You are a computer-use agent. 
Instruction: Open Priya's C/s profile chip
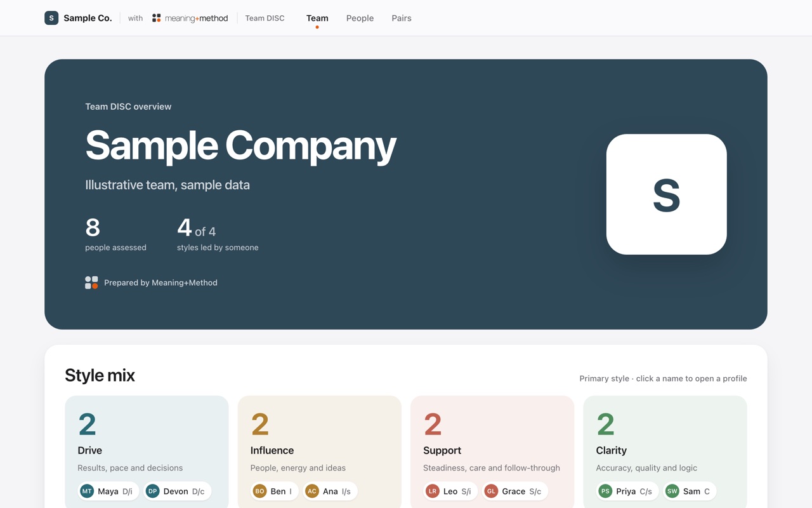coord(627,491)
